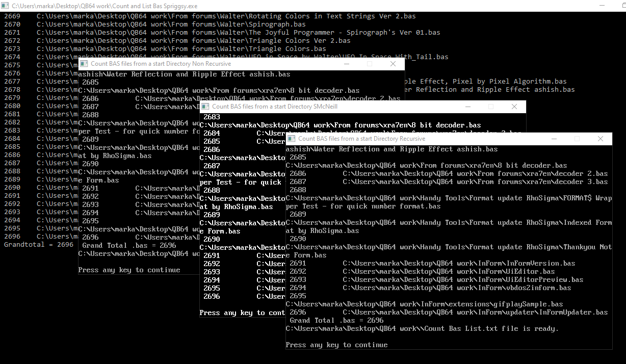Select line 2669 'Rotating Colors in Text Strings Ver 2.bas'
The image size is (626, 364).
click(210, 16)
